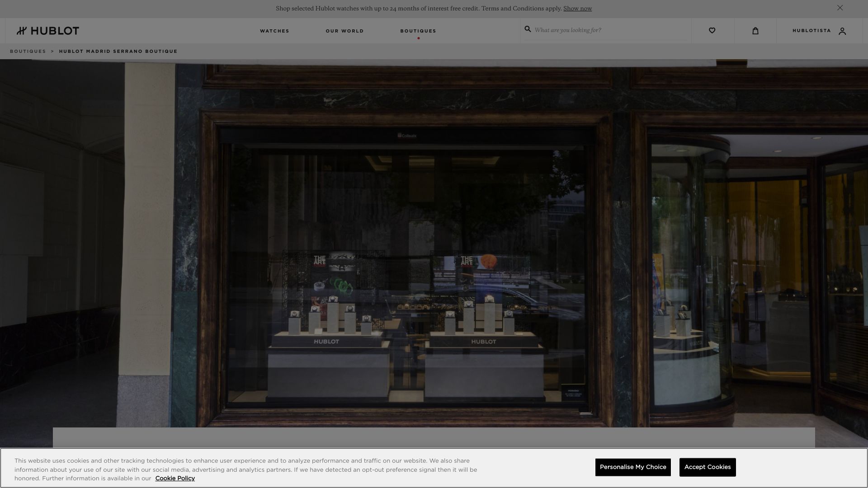Screen dimensions: 868x488
Task: Close the interest free credit banner
Action: 840,8
